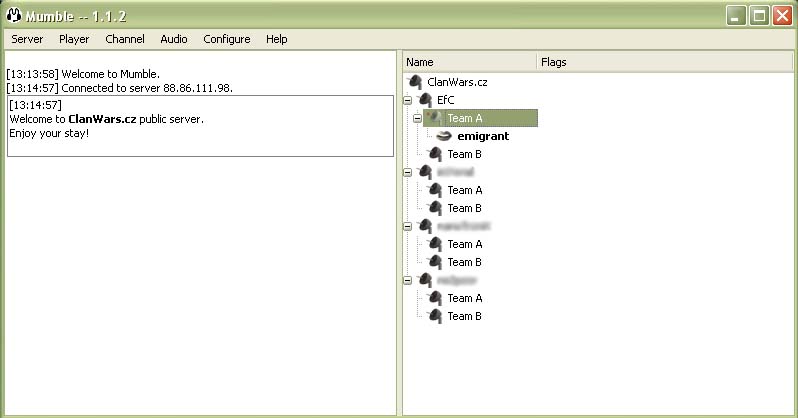Close the Mumble window

pos(782,16)
